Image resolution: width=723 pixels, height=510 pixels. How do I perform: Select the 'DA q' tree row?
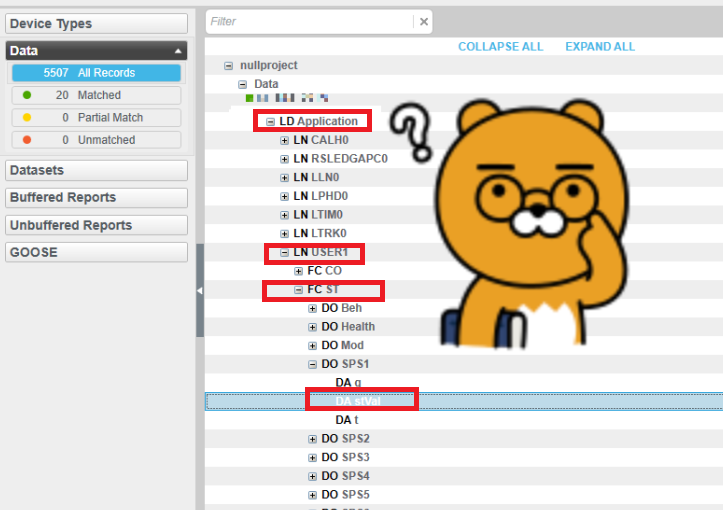[x=464, y=383]
